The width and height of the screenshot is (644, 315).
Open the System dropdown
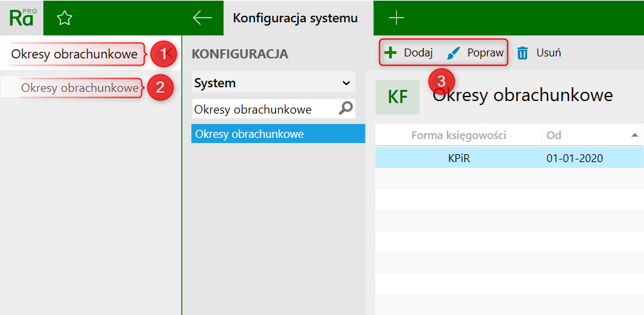273,83
